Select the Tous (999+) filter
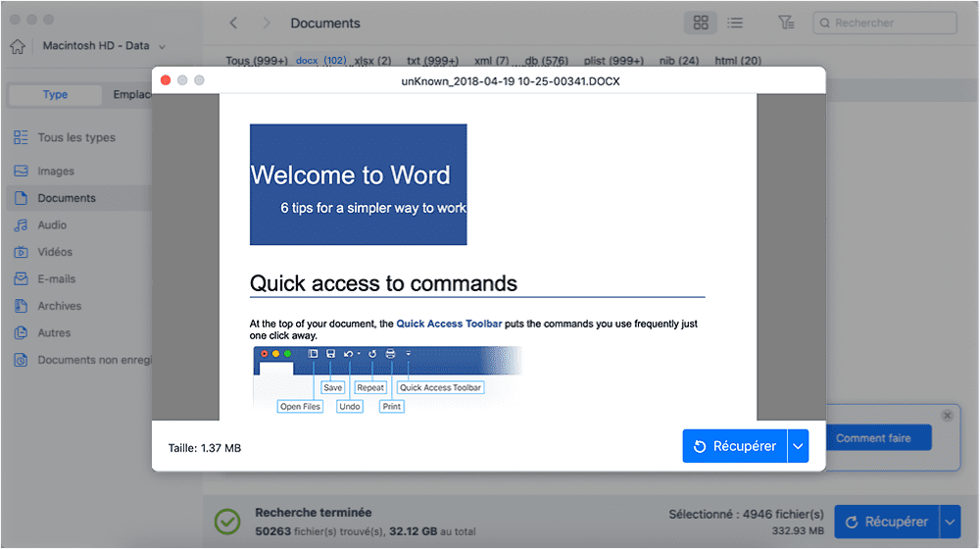This screenshot has height=549, width=980. click(x=256, y=61)
